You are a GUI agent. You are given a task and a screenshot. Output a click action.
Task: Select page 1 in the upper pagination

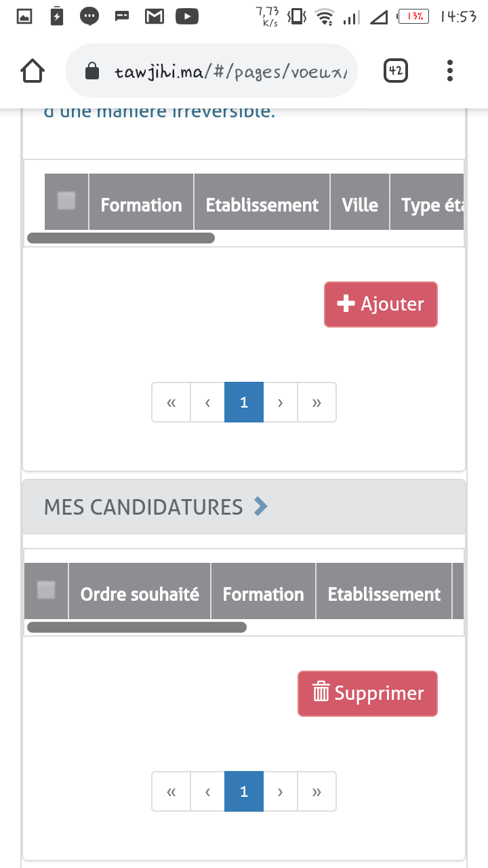244,402
